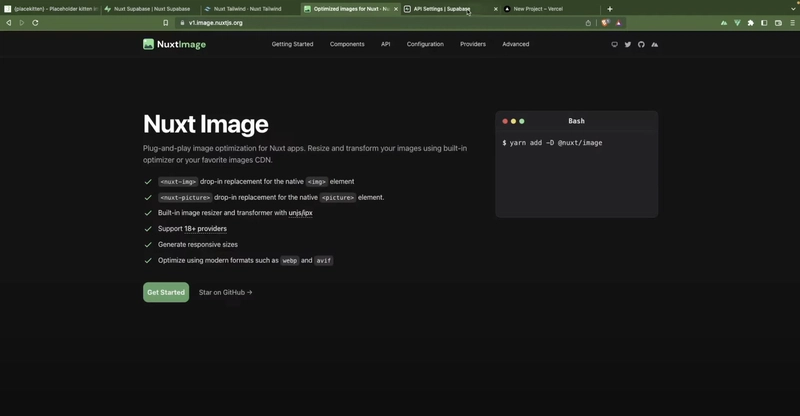Click the picture element code tag
The width and height of the screenshot is (800, 416).
(338, 198)
